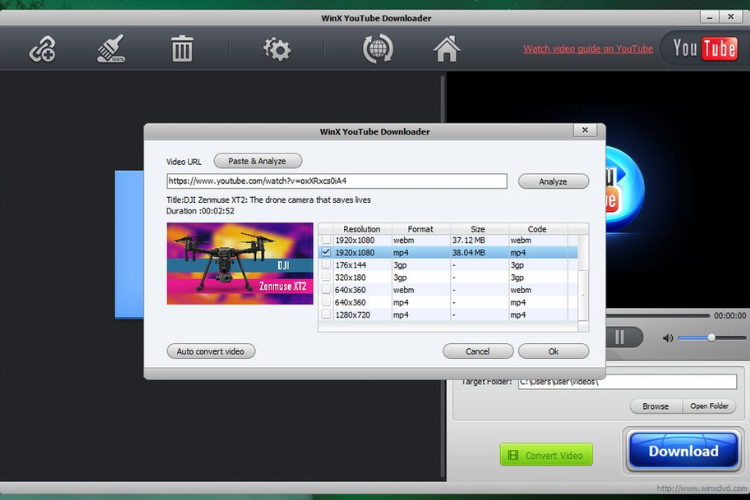Check the 1920x1080 webm option
750x500 pixels.
(326, 240)
